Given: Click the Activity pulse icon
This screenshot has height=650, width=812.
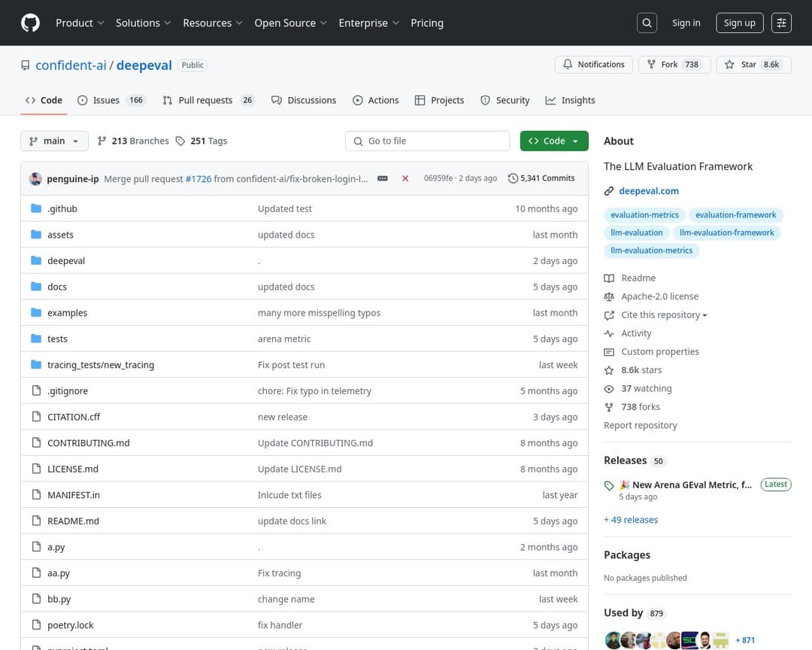Looking at the screenshot, I should [609, 333].
